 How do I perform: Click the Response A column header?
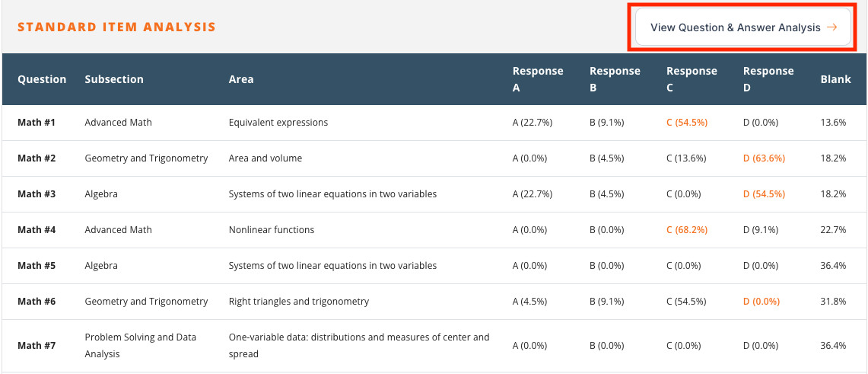tap(538, 79)
